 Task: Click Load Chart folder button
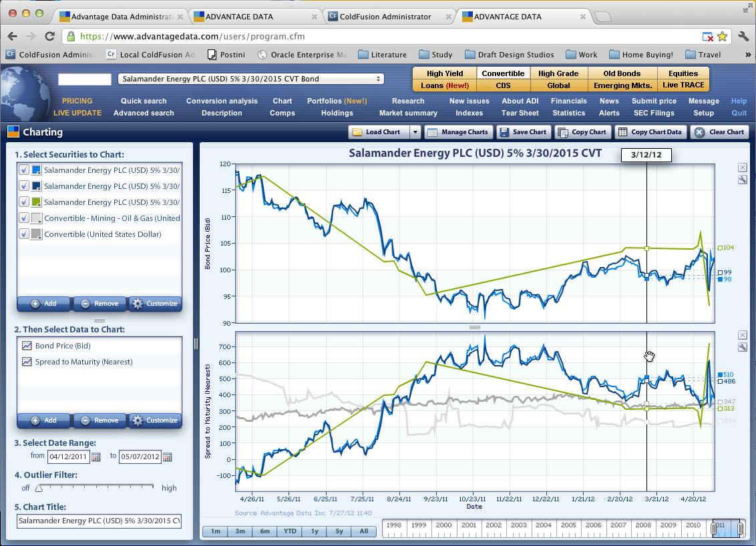coord(379,132)
